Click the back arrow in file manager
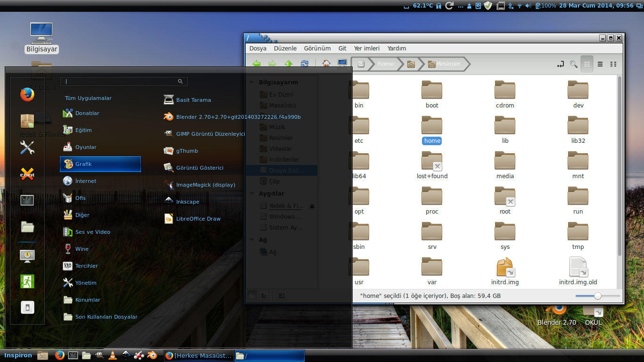 click(x=256, y=64)
